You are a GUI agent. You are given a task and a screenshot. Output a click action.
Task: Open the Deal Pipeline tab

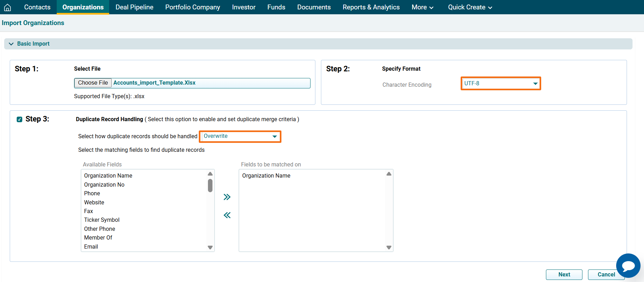click(x=134, y=7)
